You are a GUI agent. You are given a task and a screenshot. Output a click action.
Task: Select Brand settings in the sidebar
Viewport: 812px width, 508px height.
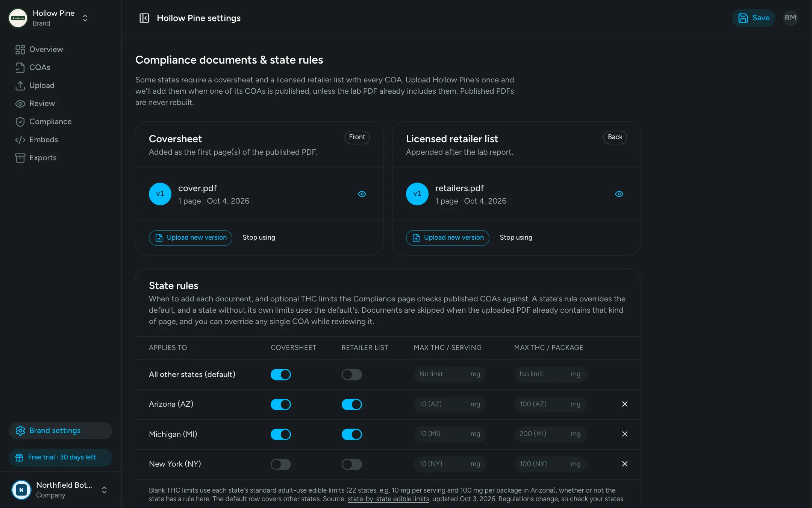(x=60, y=430)
